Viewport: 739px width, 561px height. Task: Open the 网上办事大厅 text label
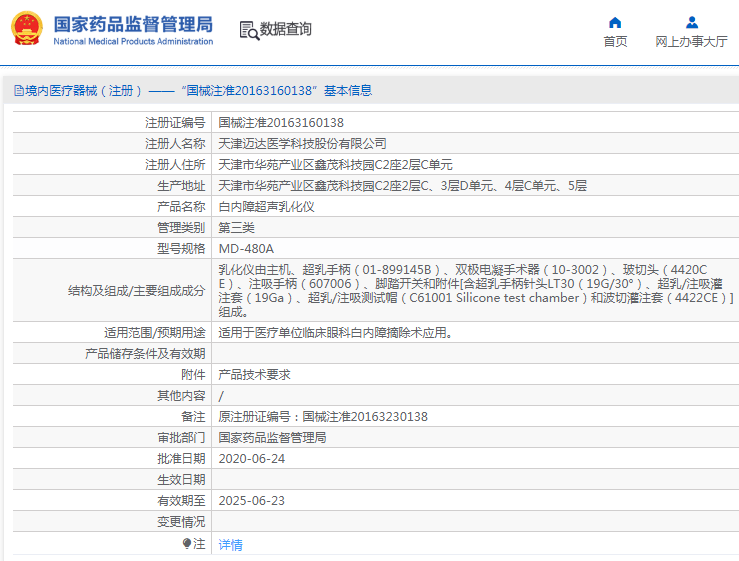point(691,42)
